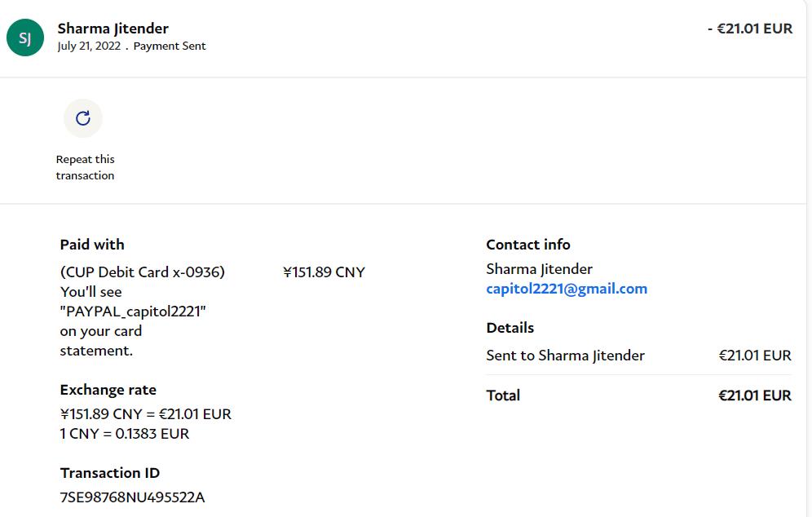Click the Exchange rate heading
This screenshot has height=517, width=812.
[108, 390]
